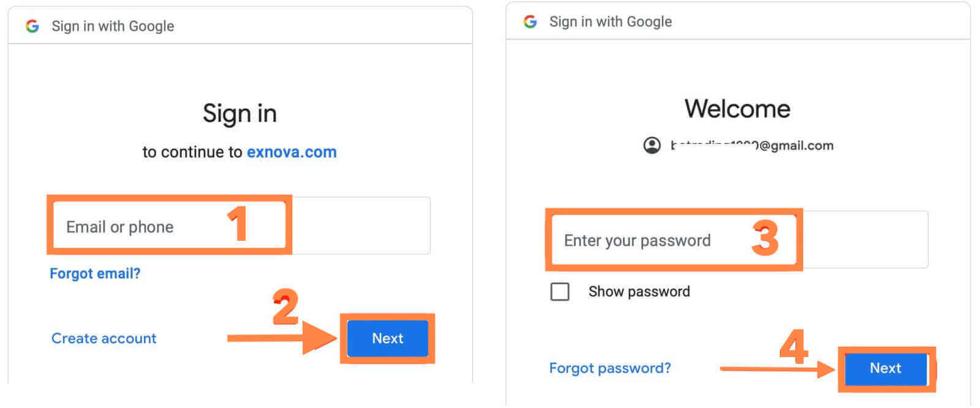Click the Sign in with Google header text
Image resolution: width=980 pixels, height=408 pixels.
(113, 26)
